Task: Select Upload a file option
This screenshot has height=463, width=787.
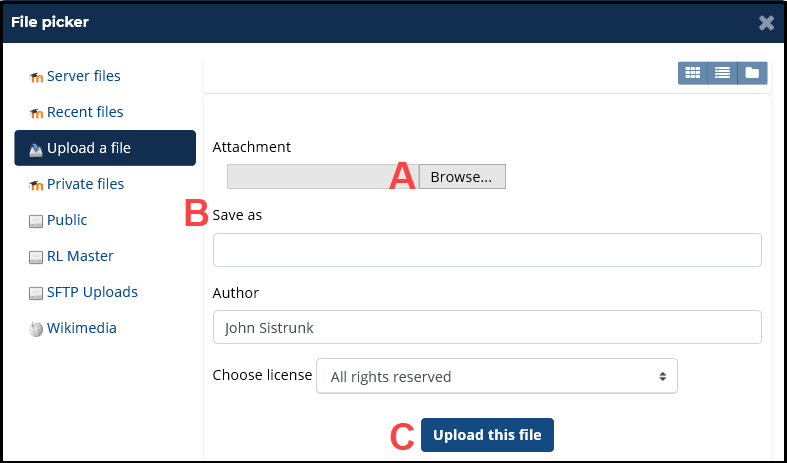Action: point(89,148)
